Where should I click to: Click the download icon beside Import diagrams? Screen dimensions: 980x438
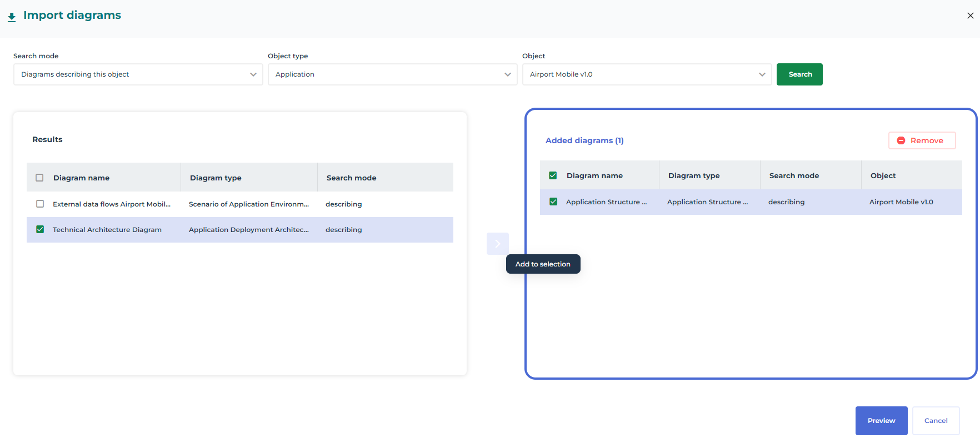point(12,17)
